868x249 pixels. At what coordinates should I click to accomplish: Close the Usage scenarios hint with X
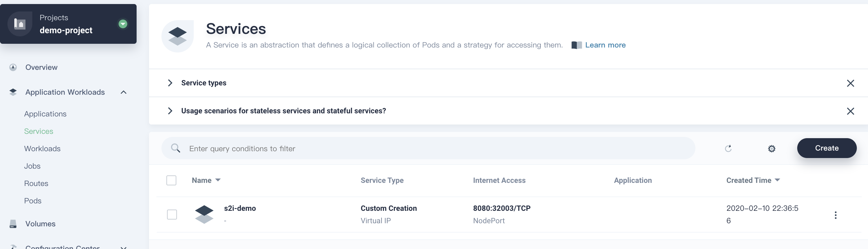[851, 111]
